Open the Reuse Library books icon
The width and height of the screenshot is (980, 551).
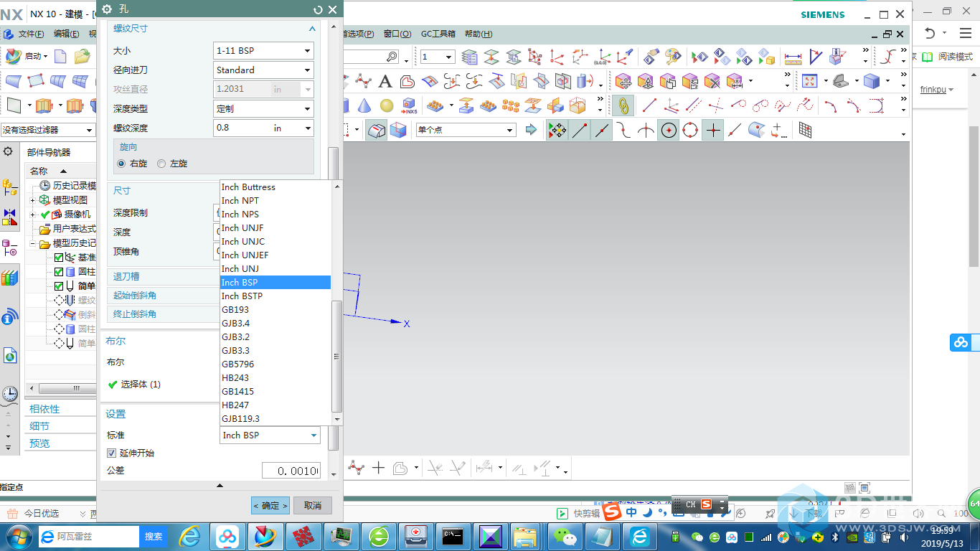pos(9,278)
